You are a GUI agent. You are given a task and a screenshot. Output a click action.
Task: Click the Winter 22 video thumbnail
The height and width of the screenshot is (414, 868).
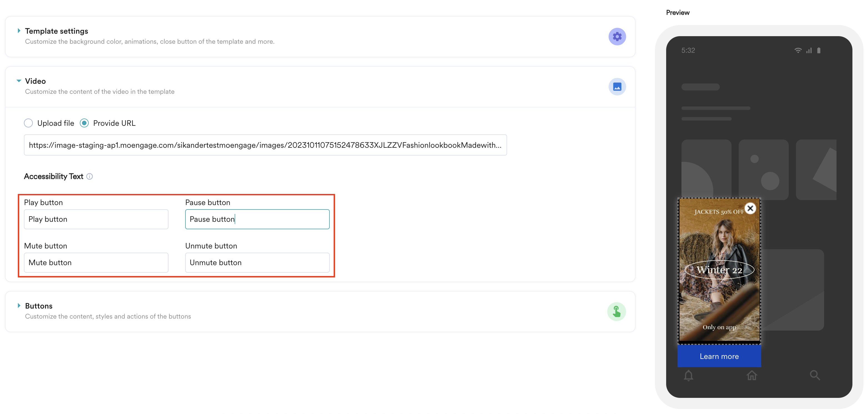tap(719, 270)
